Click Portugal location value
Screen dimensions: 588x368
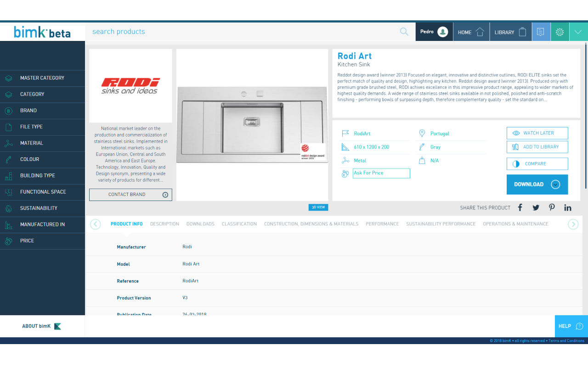point(440,134)
